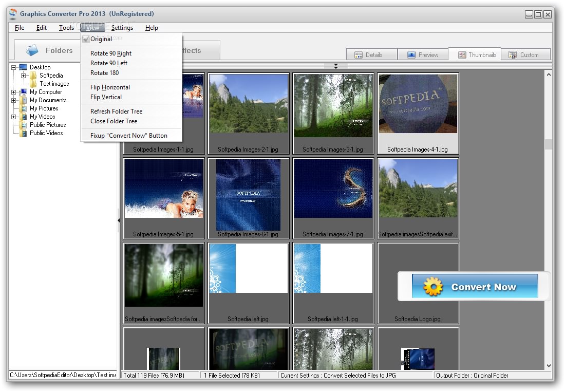Open the Tools menu
Screen dimensions: 565x392
[66, 28]
